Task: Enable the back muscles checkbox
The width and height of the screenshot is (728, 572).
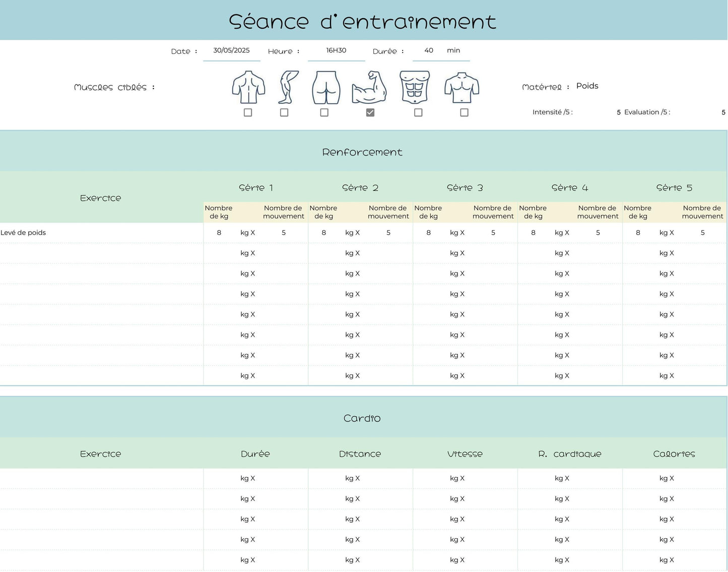Action: pos(248,112)
